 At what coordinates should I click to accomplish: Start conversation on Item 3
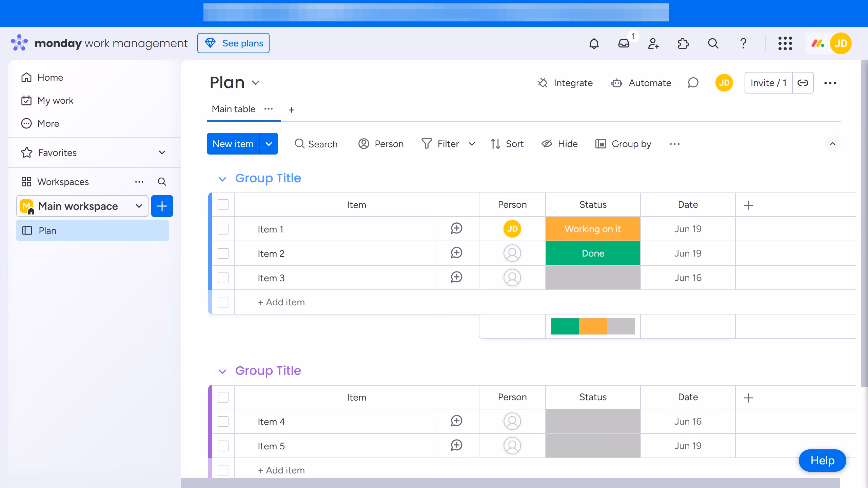(x=457, y=278)
